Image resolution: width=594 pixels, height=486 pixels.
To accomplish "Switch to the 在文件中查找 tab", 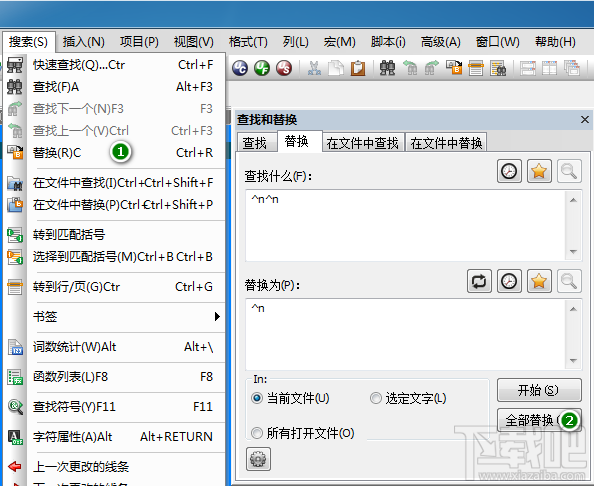I will 363,142.
